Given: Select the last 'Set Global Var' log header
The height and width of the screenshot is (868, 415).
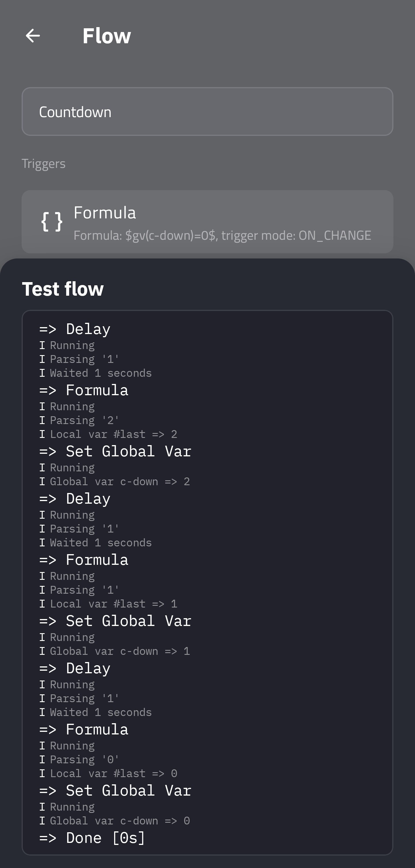Looking at the screenshot, I should click(x=116, y=791).
